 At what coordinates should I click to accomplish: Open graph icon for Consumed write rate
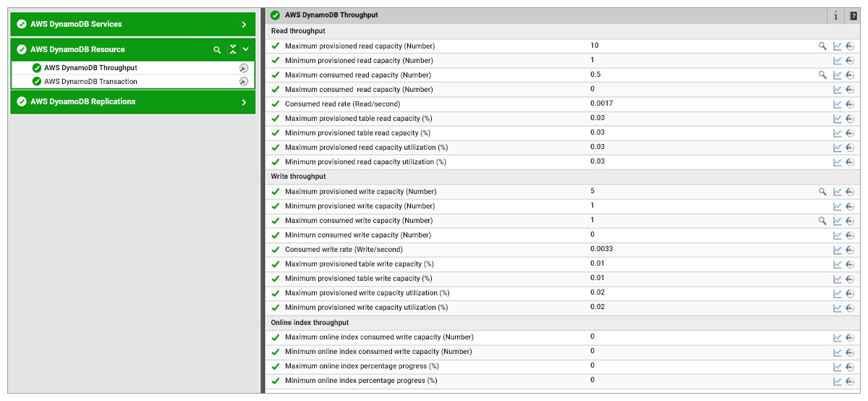click(838, 250)
